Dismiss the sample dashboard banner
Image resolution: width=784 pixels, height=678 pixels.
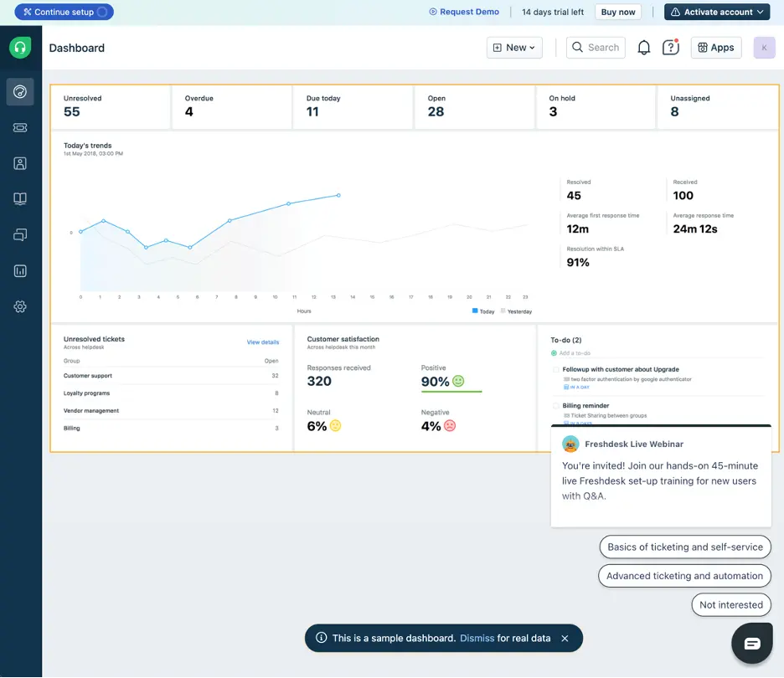click(477, 638)
